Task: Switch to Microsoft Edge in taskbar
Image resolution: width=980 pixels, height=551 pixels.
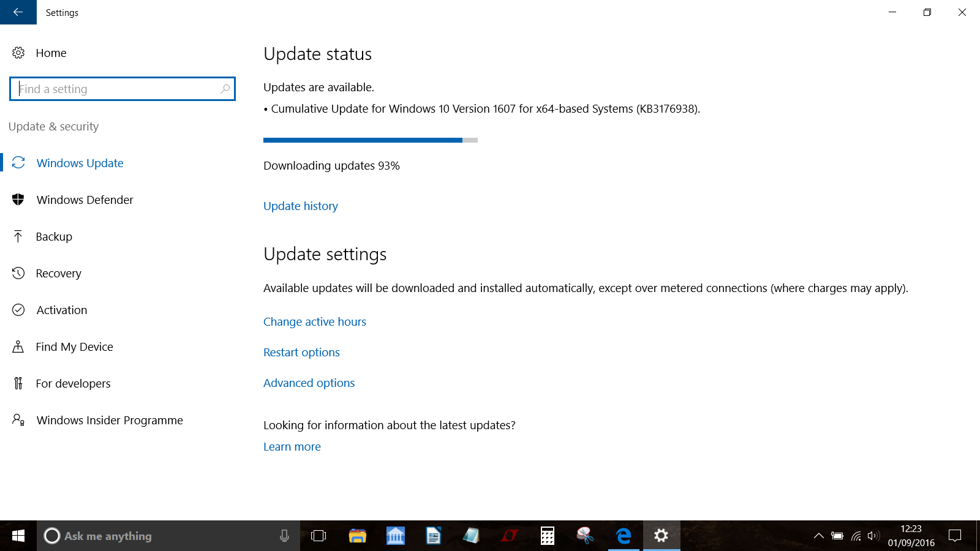Action: [x=624, y=536]
